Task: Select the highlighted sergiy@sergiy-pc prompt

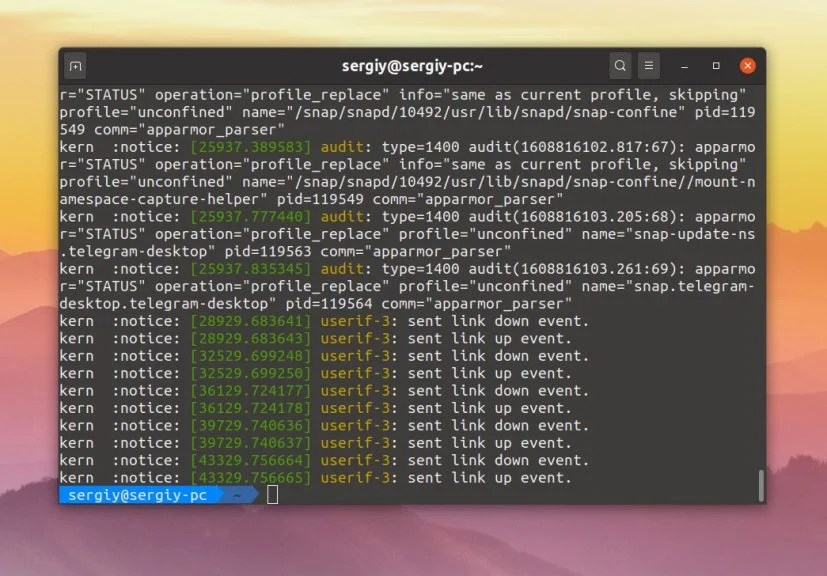Action: [140, 494]
